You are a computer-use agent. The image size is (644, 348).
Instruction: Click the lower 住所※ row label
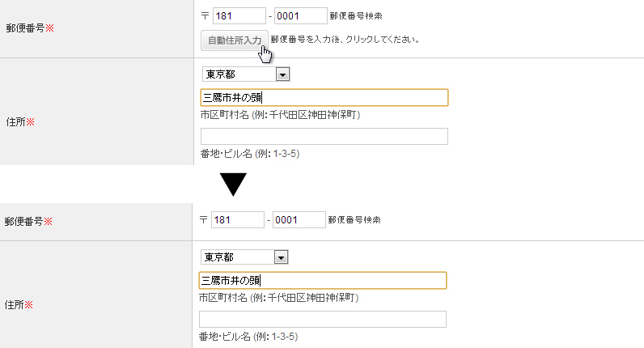[19, 306]
